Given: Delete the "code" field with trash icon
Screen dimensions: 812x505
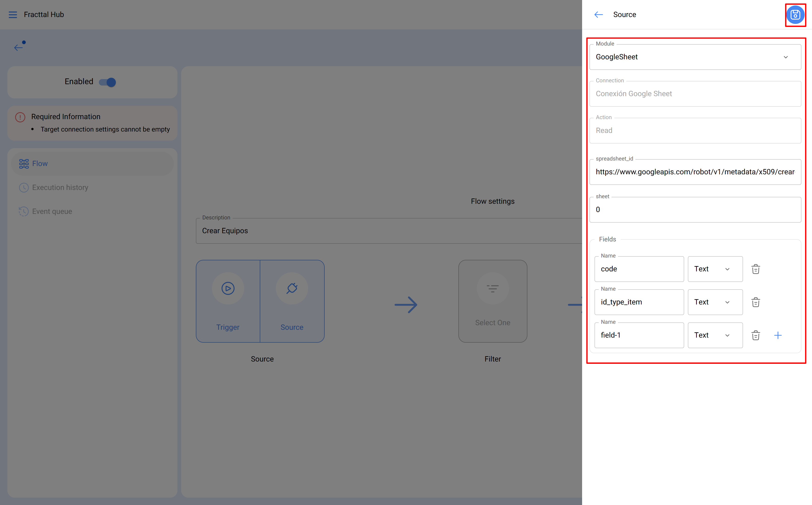Looking at the screenshot, I should [x=756, y=269].
